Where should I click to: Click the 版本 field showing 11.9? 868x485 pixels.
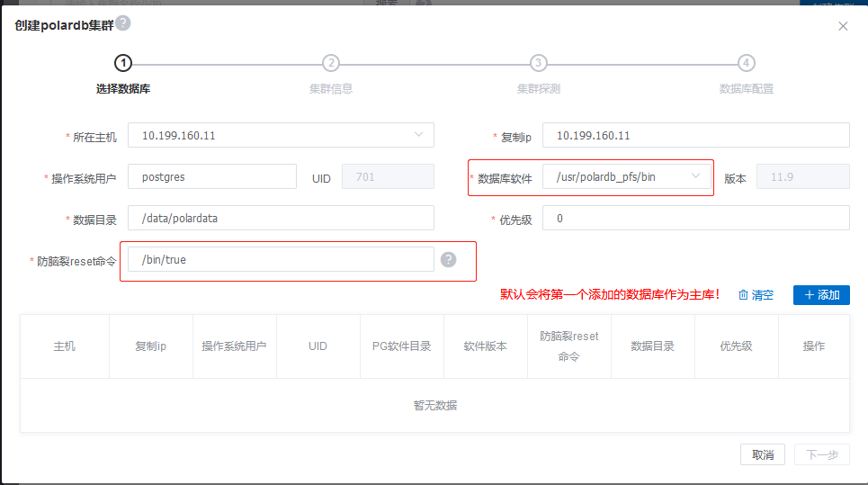click(802, 176)
